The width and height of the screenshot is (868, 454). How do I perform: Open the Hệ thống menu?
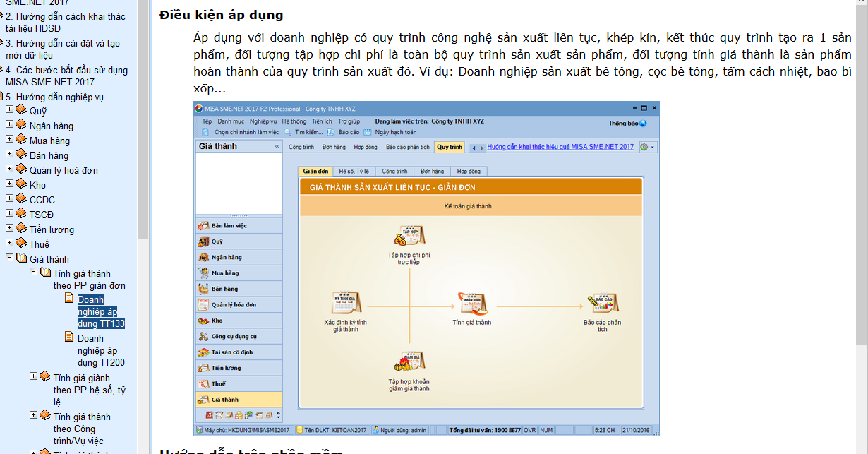point(294,121)
